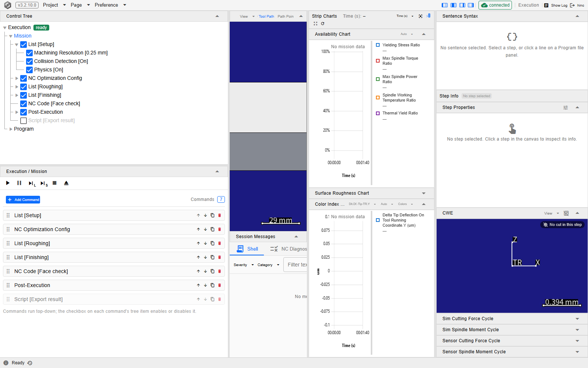Open the Preference menu
Image resolution: width=588 pixels, height=368 pixels.
tap(110, 5)
